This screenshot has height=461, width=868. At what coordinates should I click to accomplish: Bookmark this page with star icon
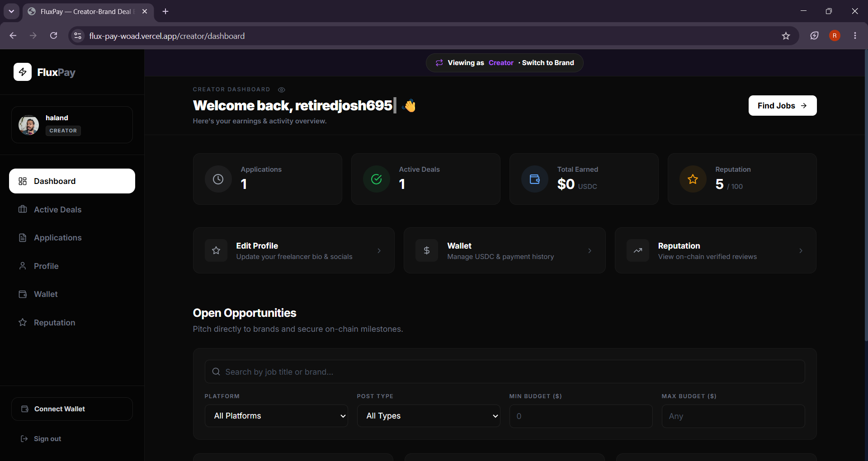click(x=786, y=36)
